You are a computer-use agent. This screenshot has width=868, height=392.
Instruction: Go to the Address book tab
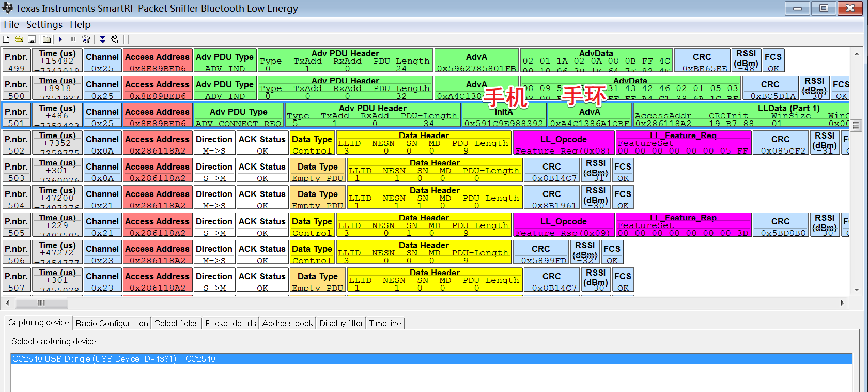click(288, 323)
